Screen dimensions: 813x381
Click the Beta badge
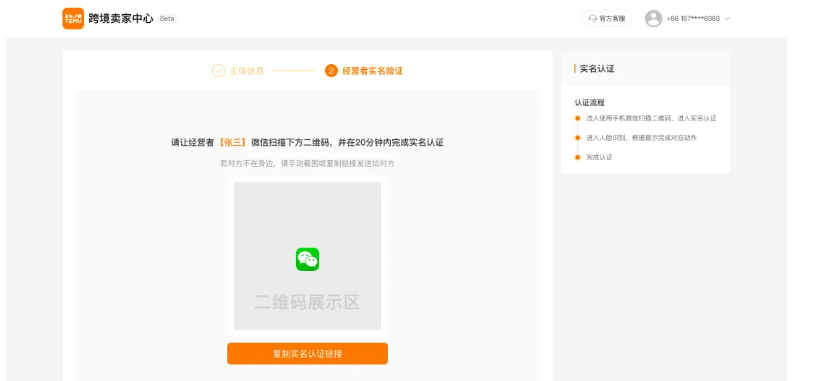167,19
